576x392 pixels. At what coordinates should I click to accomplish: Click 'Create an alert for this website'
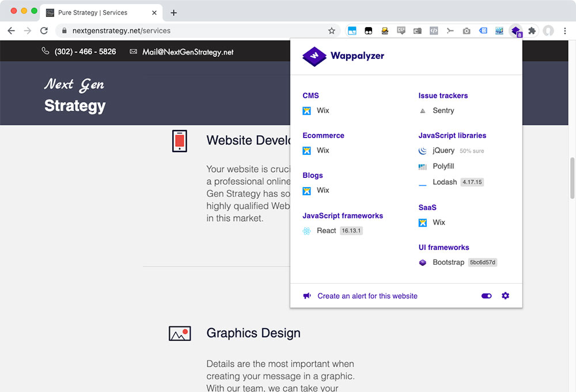(367, 296)
